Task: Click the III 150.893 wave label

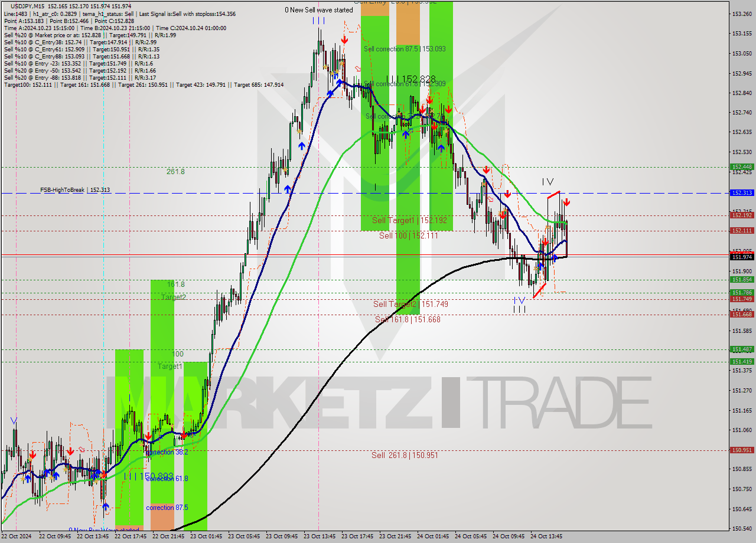Action: (149, 476)
